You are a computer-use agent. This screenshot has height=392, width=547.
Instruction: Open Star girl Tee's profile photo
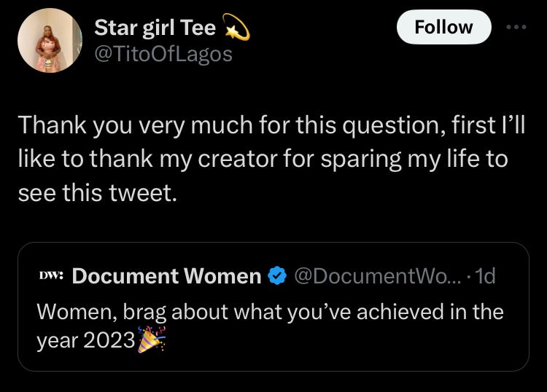[x=50, y=40]
